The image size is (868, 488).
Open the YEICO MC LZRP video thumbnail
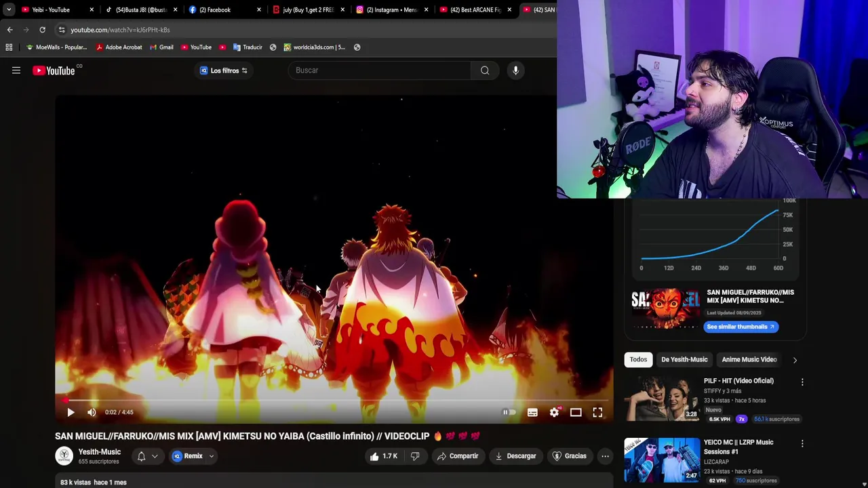pyautogui.click(x=662, y=460)
